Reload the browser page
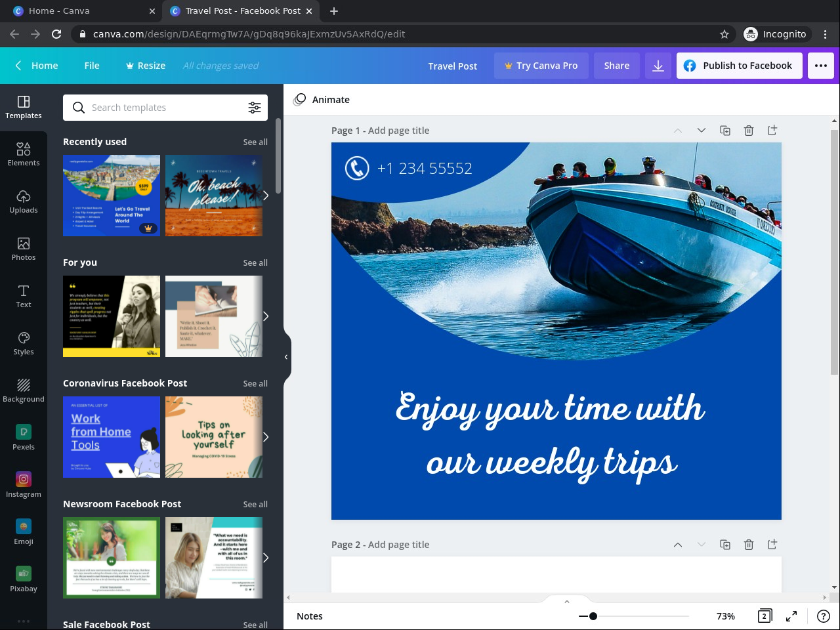The width and height of the screenshot is (840, 630). tap(56, 34)
